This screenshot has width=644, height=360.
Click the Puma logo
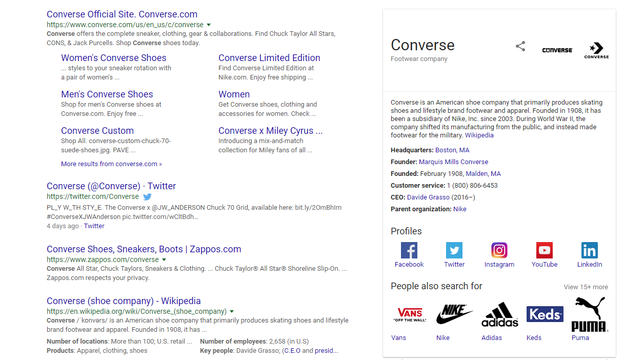590,314
